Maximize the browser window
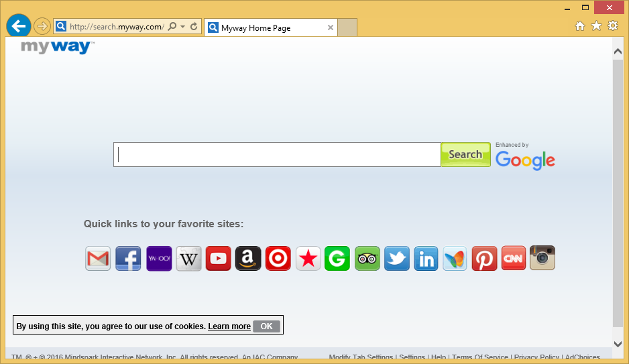 585,7
